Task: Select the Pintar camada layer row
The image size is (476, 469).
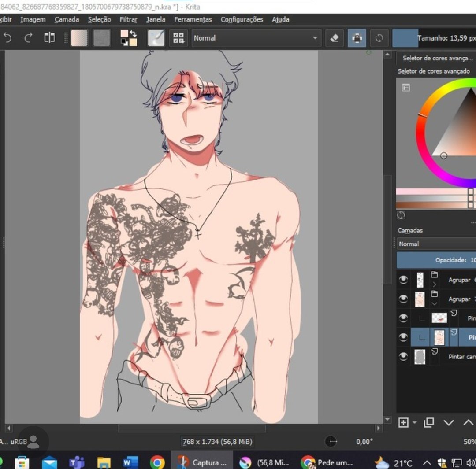Action: point(436,356)
